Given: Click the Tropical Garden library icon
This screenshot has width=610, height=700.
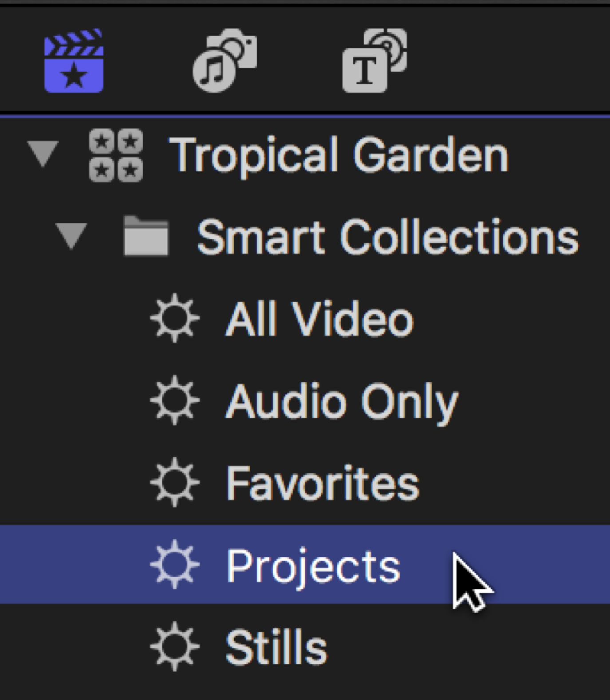Looking at the screenshot, I should pos(116,155).
